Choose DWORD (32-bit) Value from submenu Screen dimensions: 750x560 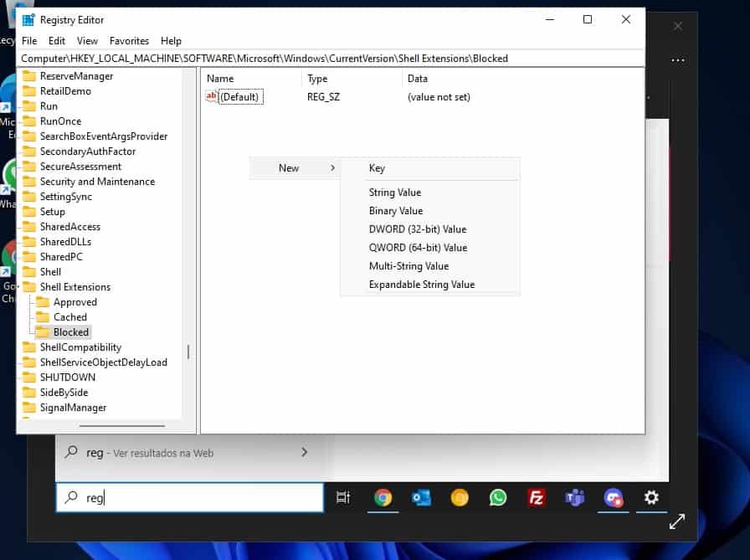click(417, 229)
